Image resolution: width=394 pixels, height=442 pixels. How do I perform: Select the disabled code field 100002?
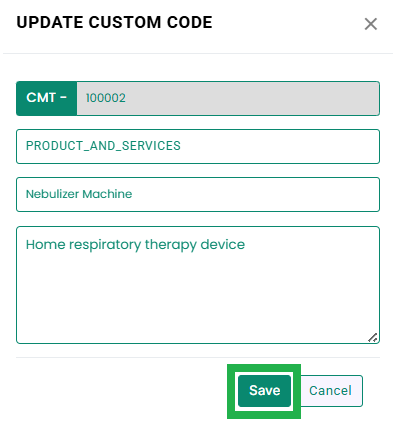tap(228, 98)
